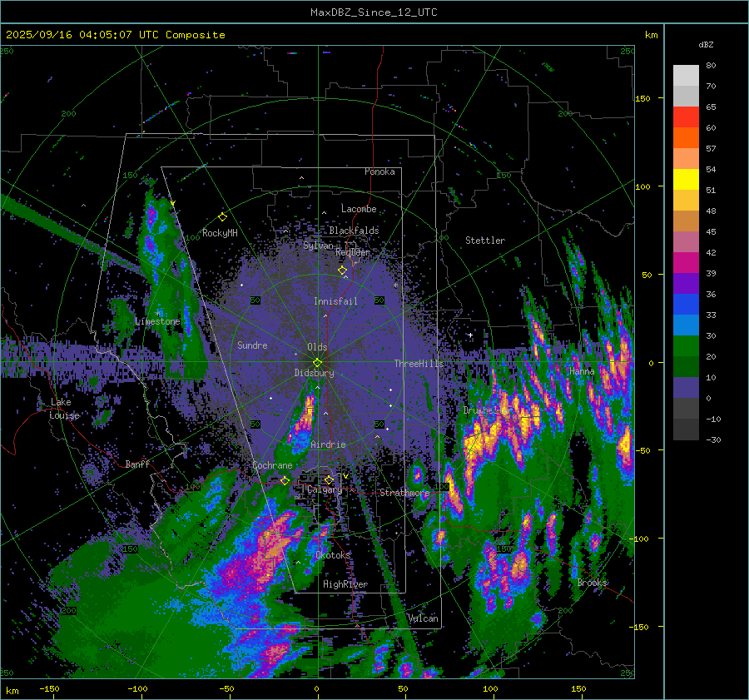
Task: Click the yellow diamond marker beside RockyMH
Action: [x=222, y=217]
